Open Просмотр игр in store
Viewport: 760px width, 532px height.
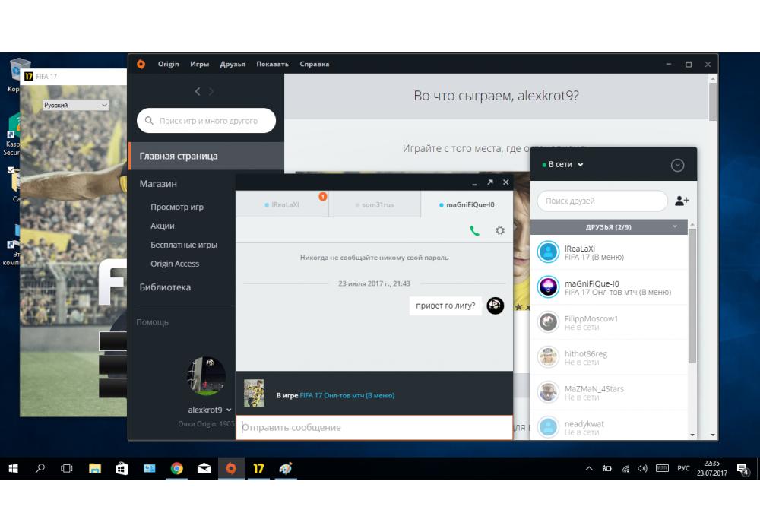pyautogui.click(x=177, y=207)
